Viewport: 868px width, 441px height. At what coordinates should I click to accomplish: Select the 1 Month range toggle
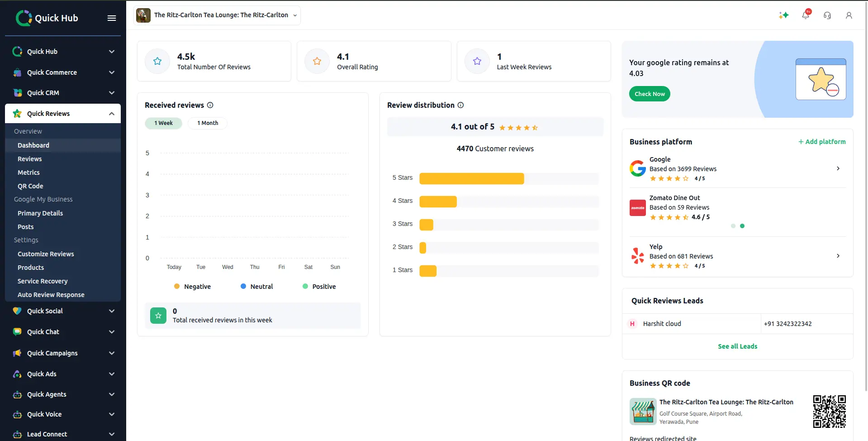click(x=208, y=123)
